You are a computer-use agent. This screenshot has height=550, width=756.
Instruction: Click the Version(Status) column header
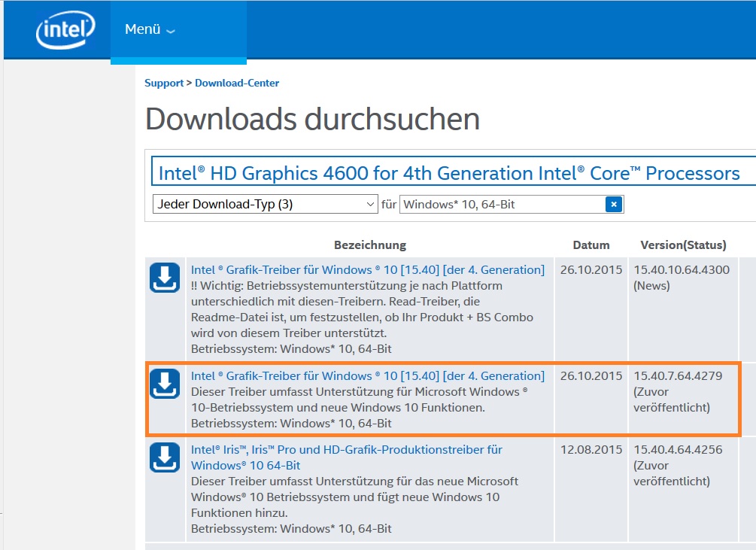pyautogui.click(x=683, y=245)
